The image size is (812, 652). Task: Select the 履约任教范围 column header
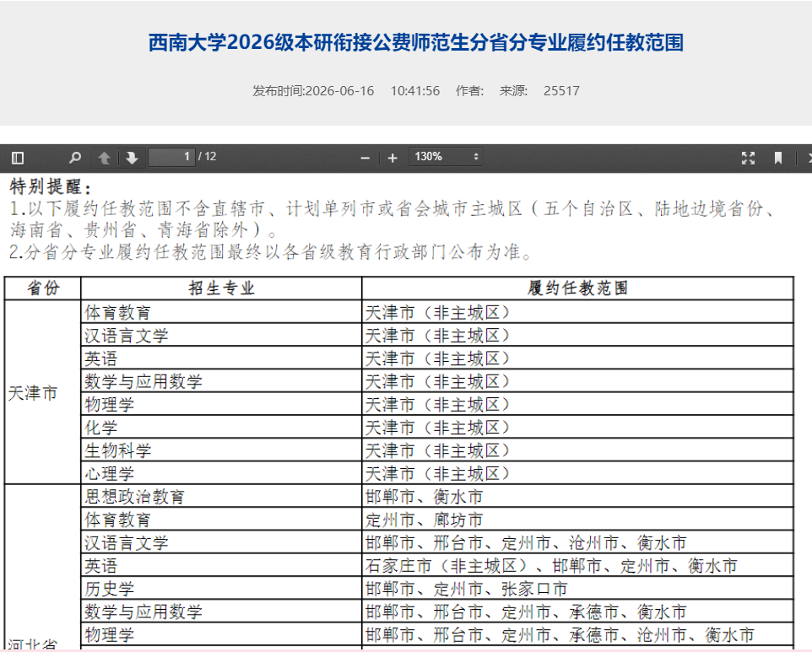[577, 288]
